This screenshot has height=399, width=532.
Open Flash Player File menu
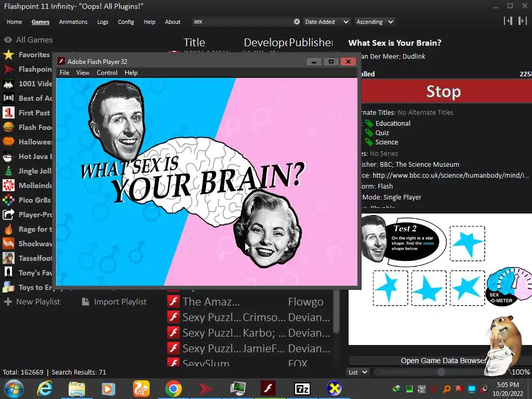pyautogui.click(x=64, y=73)
